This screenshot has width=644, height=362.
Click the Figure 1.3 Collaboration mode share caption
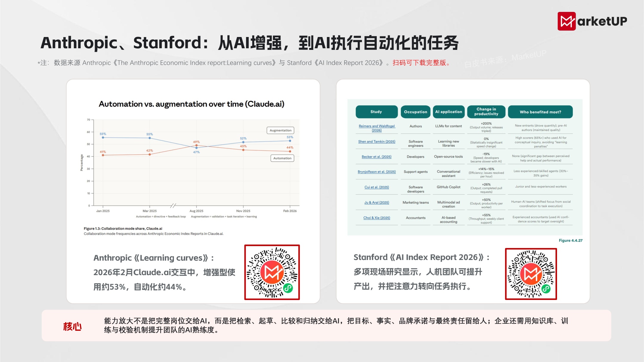tap(123, 228)
